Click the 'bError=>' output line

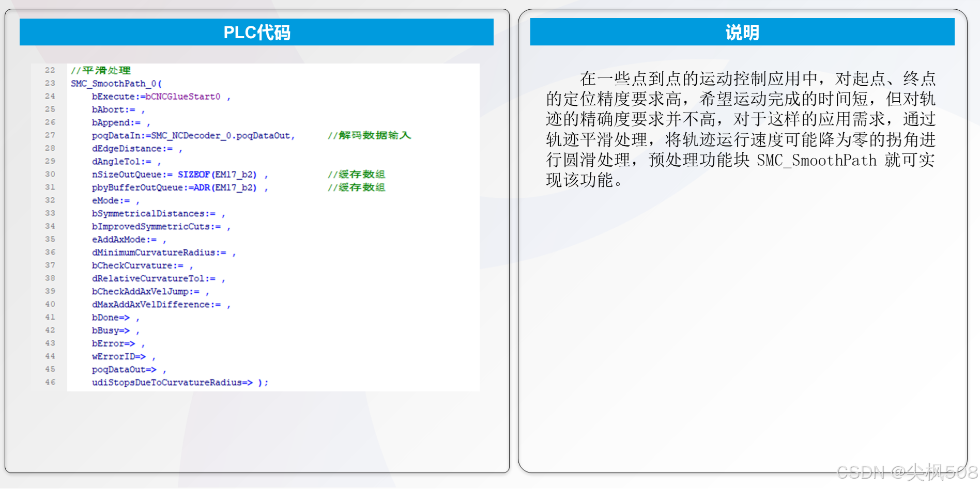tap(118, 344)
